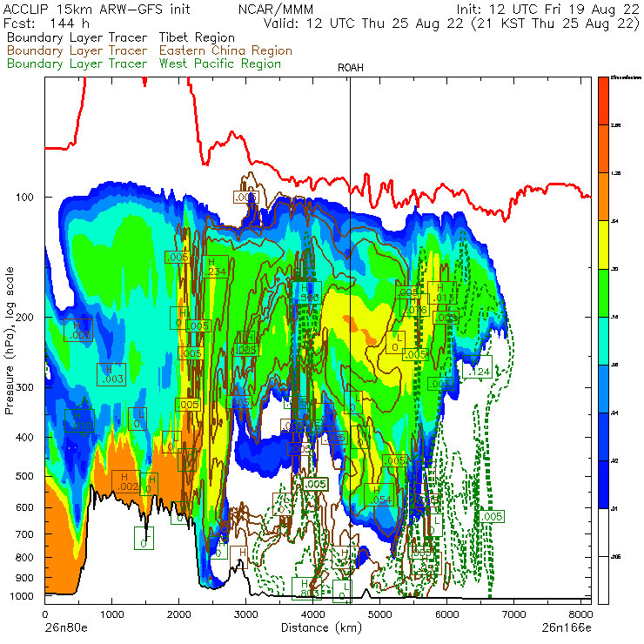Click the .02 colorbar value label
Viewport: 644px width, 644px height.
(614, 461)
